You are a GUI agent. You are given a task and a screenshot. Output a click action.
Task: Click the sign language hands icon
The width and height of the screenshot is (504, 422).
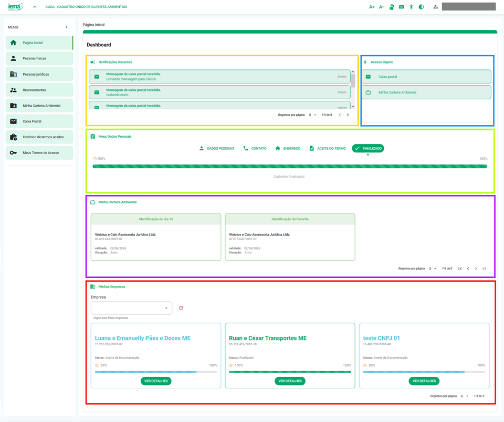point(392,7)
